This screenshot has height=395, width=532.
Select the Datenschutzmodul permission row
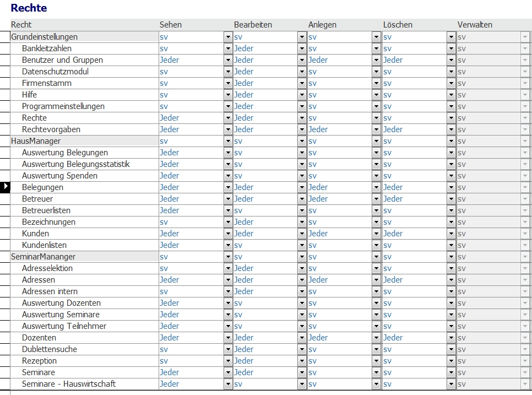tap(55, 72)
